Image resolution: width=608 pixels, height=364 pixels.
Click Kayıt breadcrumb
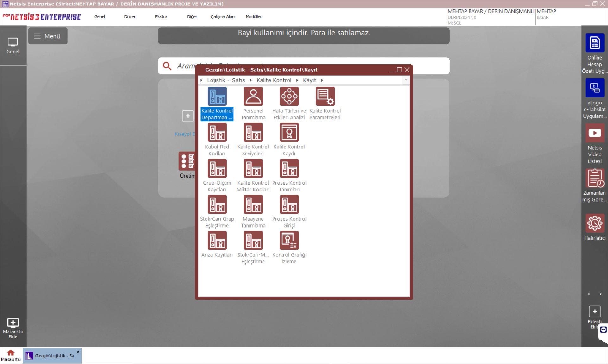[x=310, y=80]
